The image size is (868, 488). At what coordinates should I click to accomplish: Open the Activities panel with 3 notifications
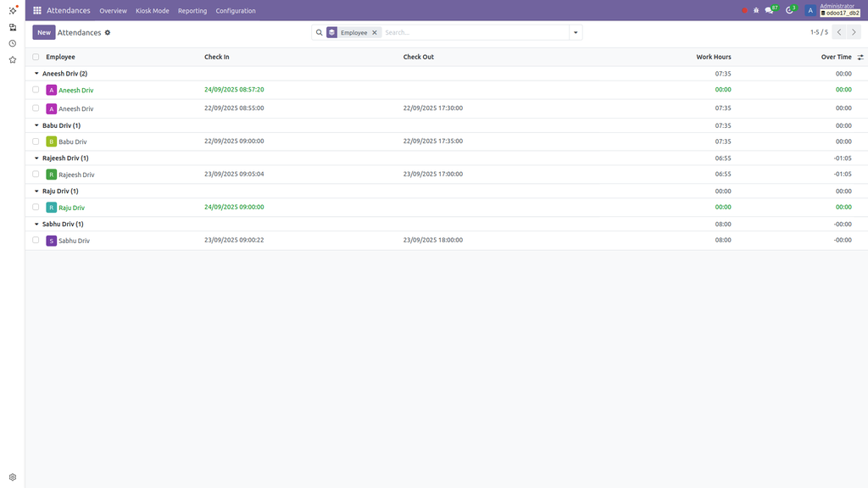click(789, 10)
